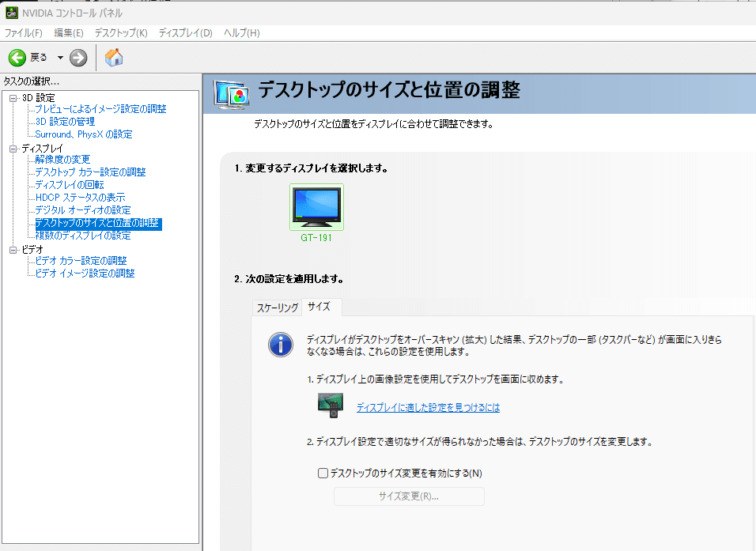The width and height of the screenshot is (756, 551).
Task: Open デスクトップ カラー設定の調整 page
Action: click(x=91, y=172)
